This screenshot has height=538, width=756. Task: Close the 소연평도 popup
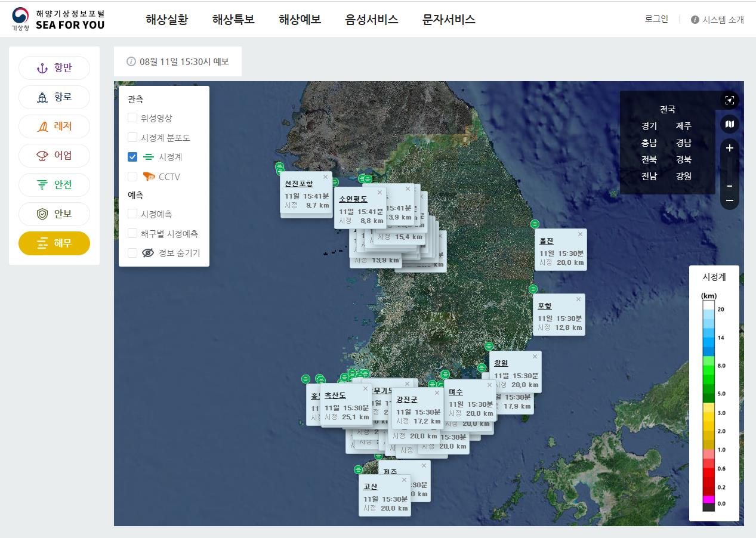click(x=379, y=192)
